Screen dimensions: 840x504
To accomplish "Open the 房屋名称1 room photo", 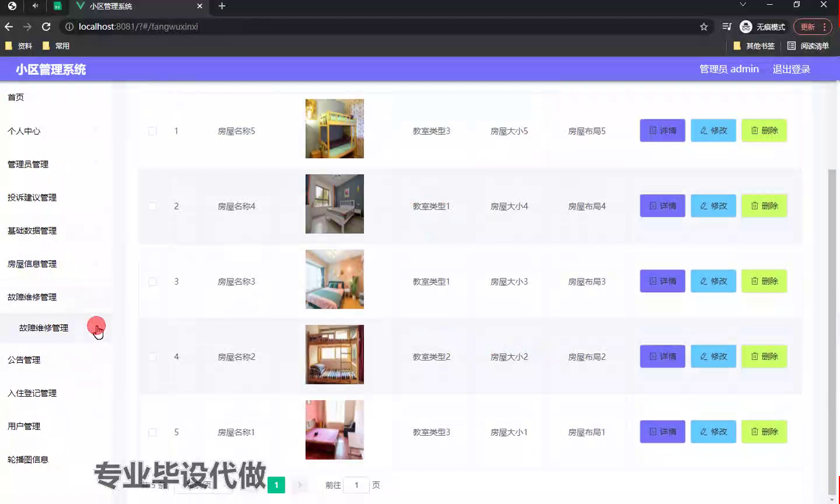I will [334, 429].
